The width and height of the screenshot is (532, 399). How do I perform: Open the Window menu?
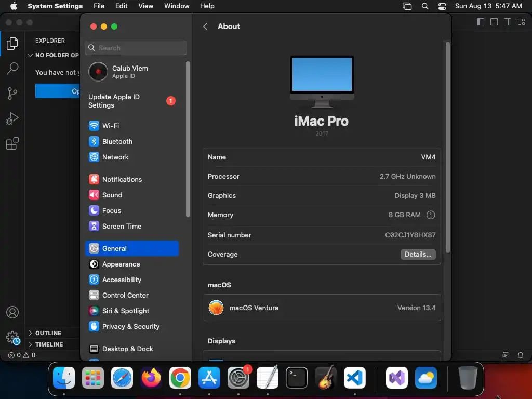177,6
